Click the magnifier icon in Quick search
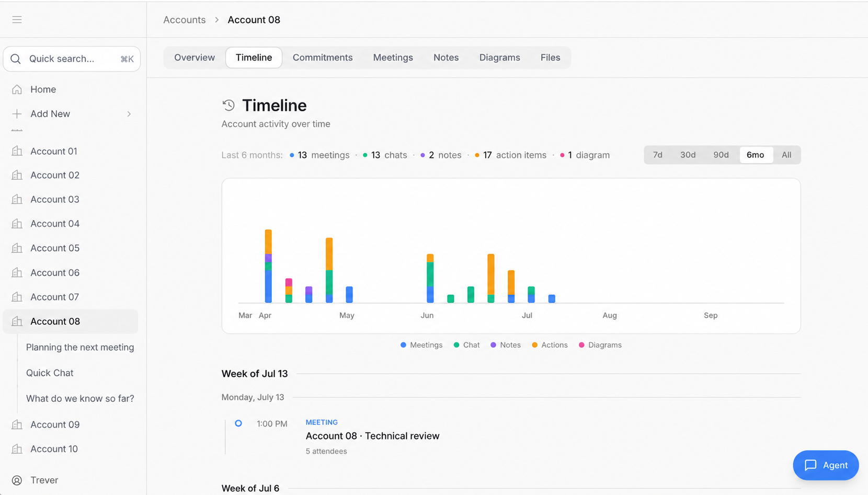 click(16, 59)
